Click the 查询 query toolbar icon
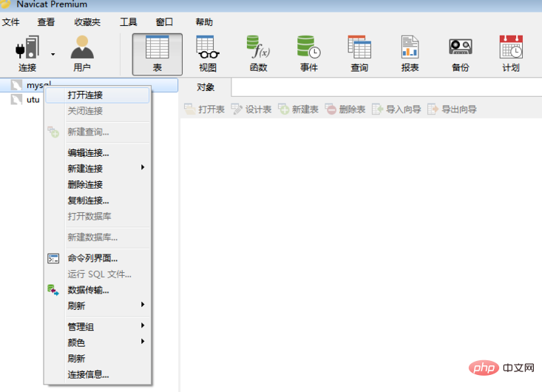 (x=359, y=53)
